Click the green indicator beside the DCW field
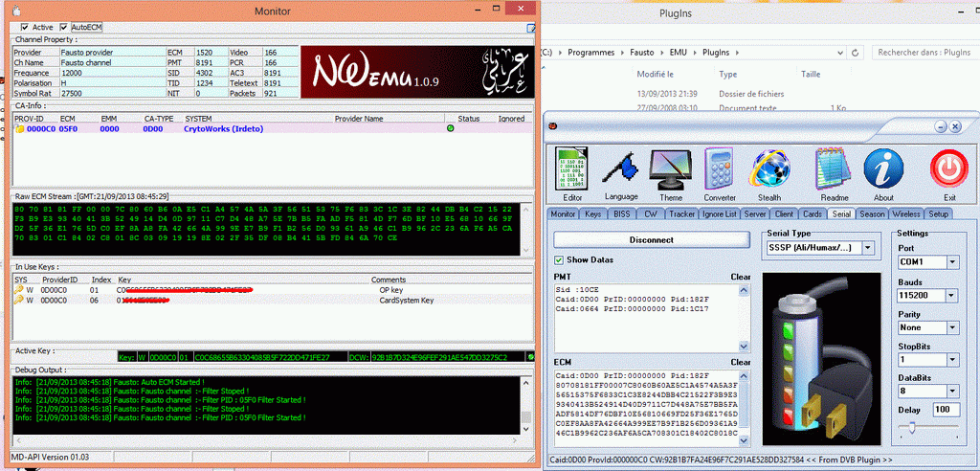Viewport: 980px width, 471px height. [530, 357]
